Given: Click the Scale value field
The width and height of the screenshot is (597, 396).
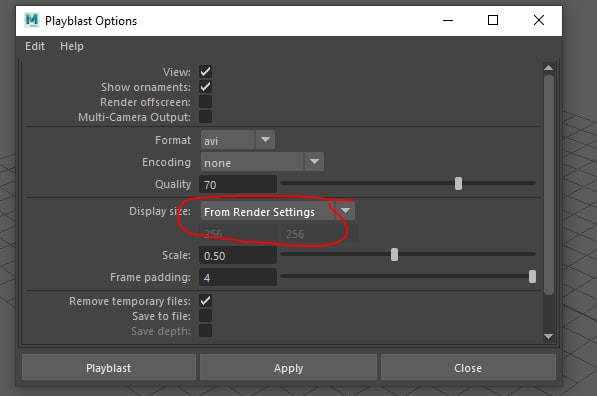Looking at the screenshot, I should [x=238, y=255].
